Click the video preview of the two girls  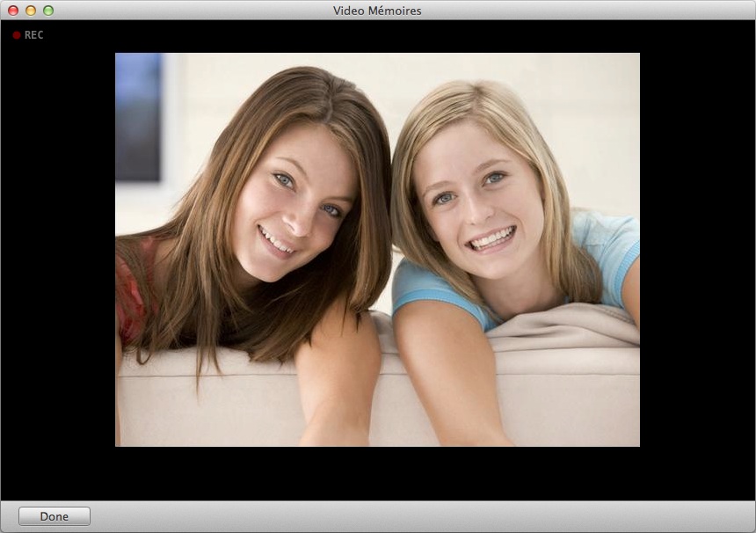[x=377, y=250]
